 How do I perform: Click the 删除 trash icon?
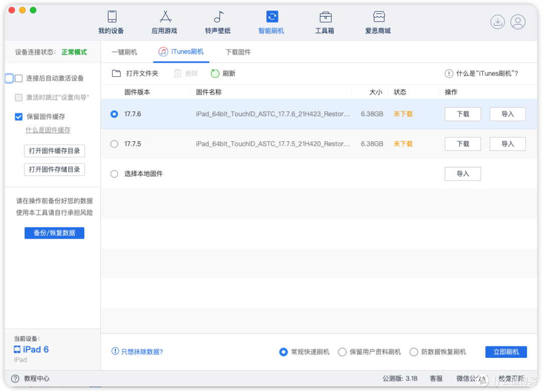point(178,73)
